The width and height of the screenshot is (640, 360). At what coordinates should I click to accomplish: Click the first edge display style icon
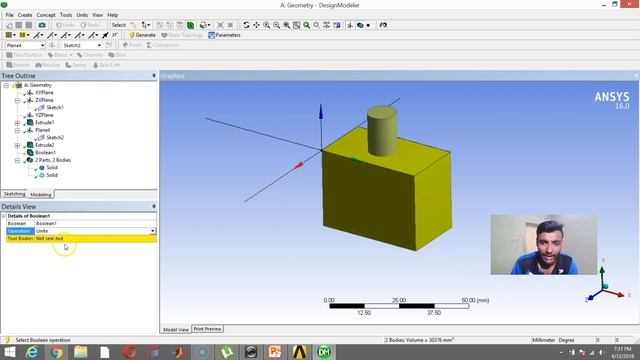coord(38,35)
